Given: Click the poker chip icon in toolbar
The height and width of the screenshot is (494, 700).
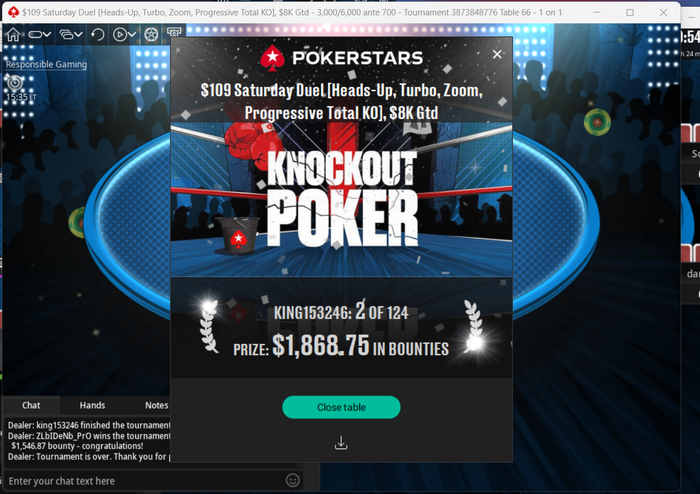Looking at the screenshot, I should click(151, 34).
